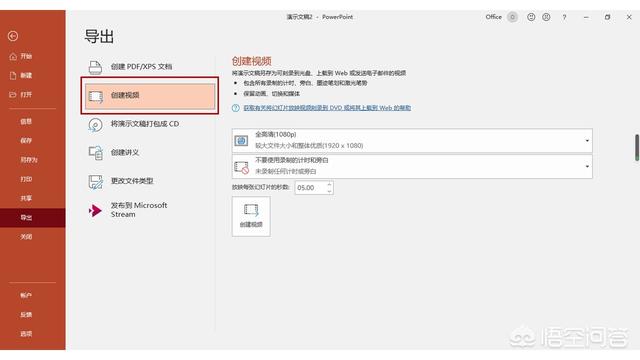This screenshot has height=360, width=640.
Task: Open the DVD and Web help link
Action: tap(327, 108)
